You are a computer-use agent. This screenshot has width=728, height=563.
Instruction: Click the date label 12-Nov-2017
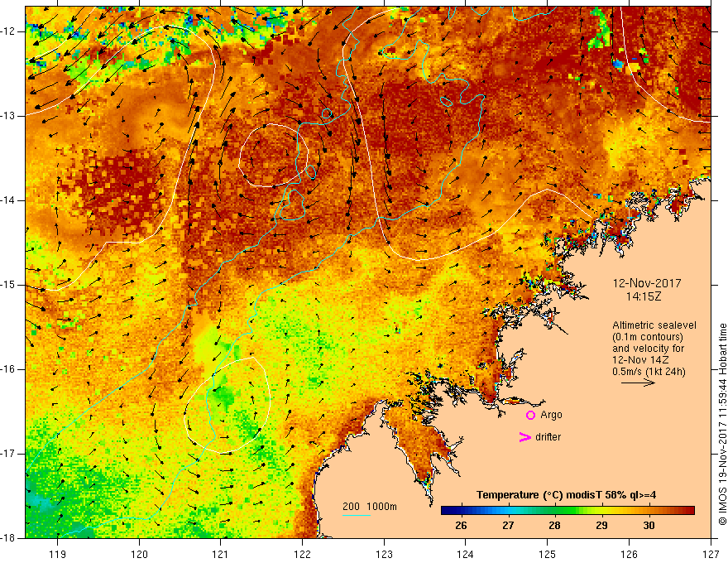[647, 283]
